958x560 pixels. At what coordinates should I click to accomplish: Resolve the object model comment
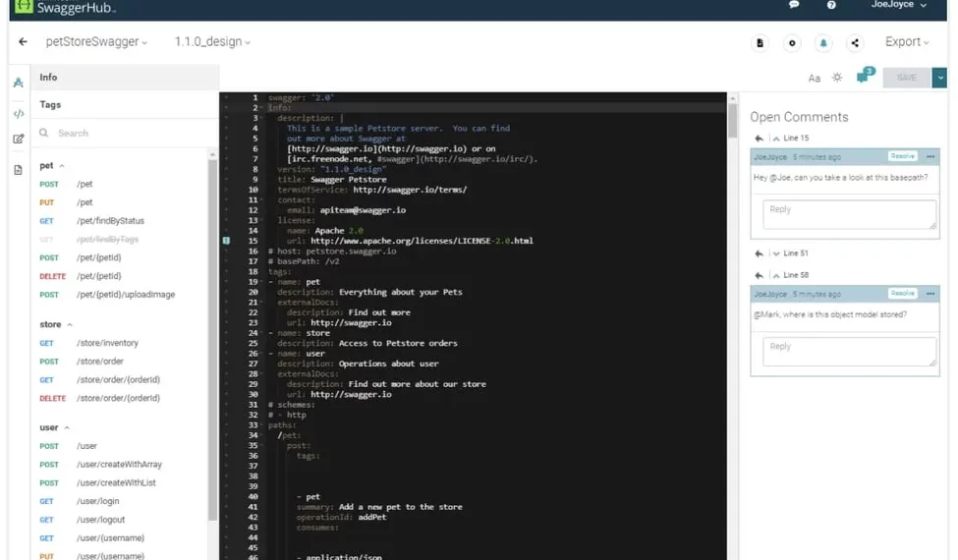click(x=902, y=293)
